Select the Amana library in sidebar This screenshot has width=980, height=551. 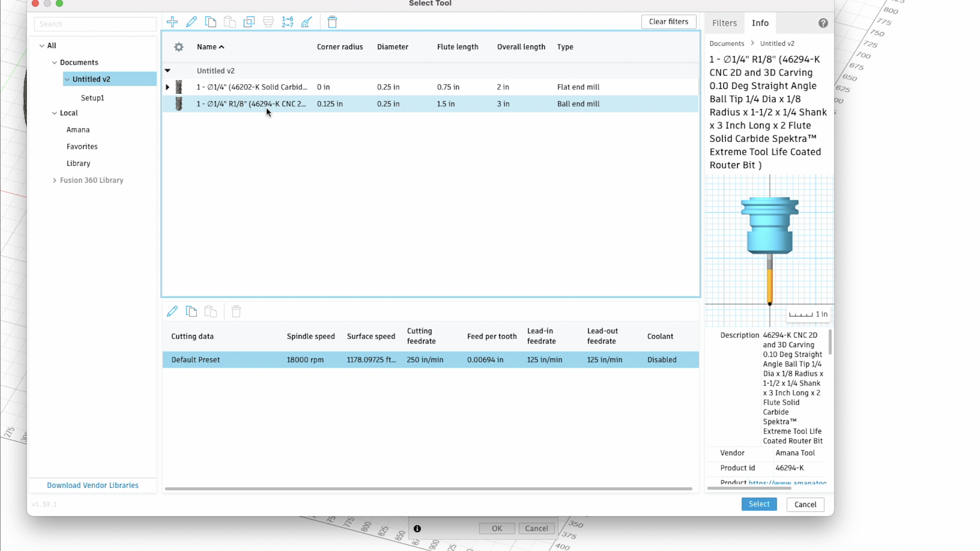coord(78,130)
